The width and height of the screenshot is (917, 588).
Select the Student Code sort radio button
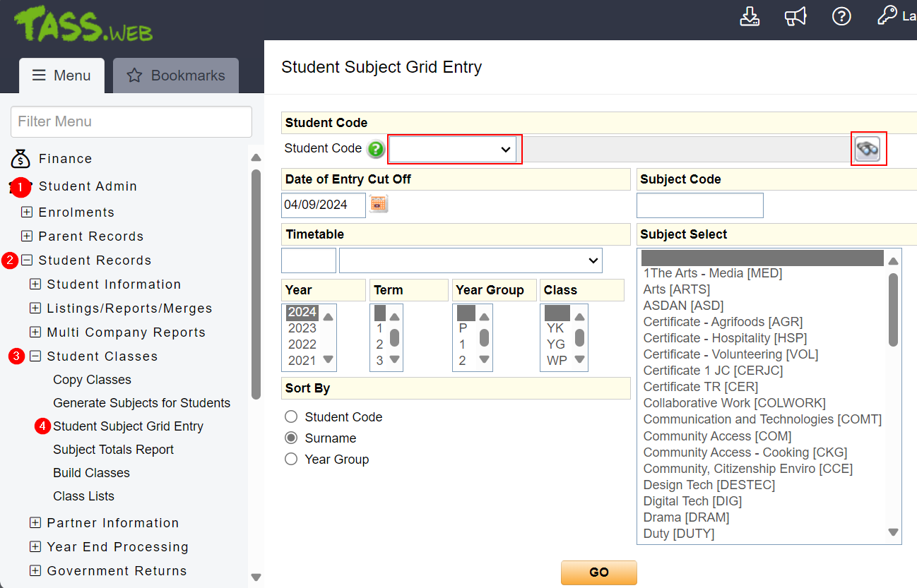pyautogui.click(x=291, y=417)
